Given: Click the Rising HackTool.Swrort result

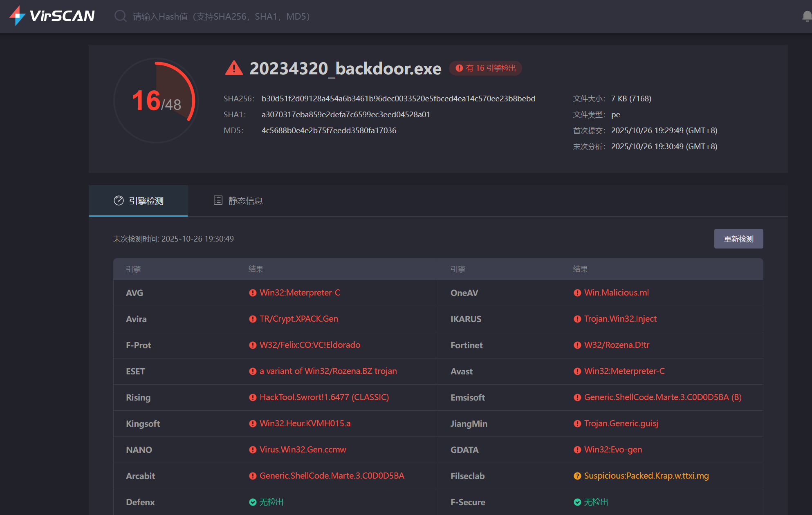Looking at the screenshot, I should pos(324,397).
